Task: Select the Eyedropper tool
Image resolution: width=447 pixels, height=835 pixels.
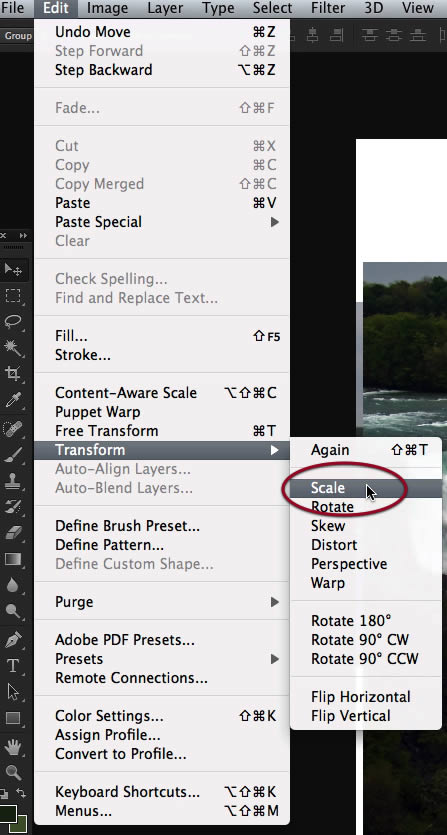Action: click(x=13, y=400)
